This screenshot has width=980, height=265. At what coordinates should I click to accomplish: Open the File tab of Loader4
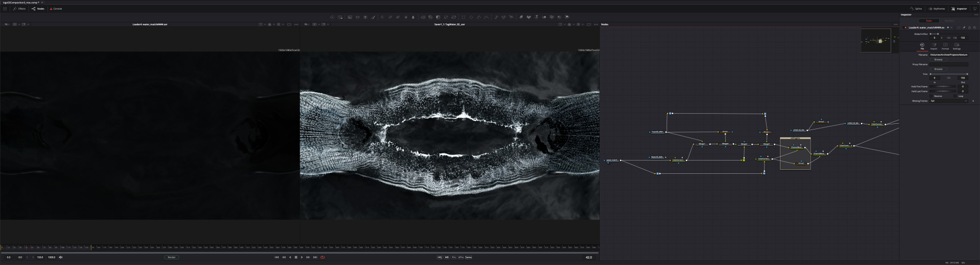pos(922,46)
